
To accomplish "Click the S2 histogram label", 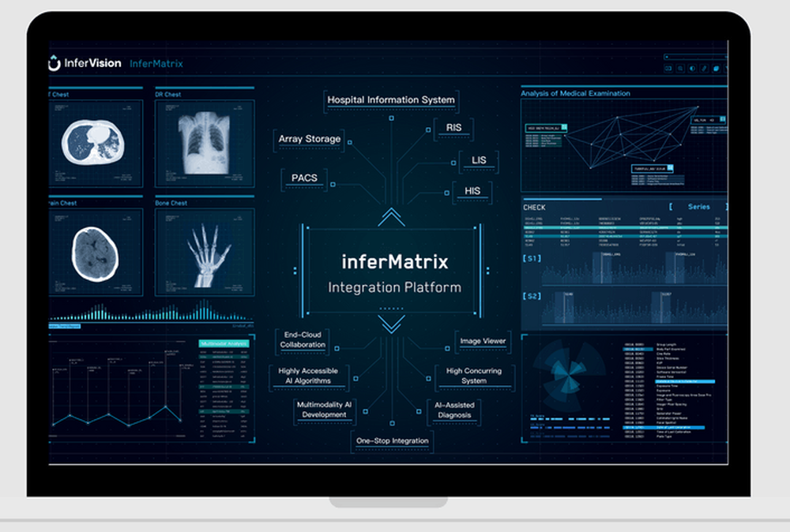I will 532,296.
